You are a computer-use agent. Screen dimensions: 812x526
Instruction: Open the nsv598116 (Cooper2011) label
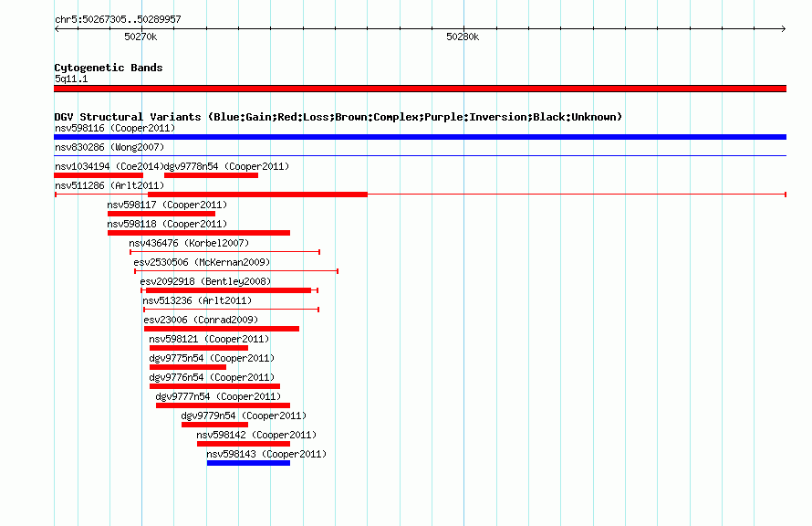pos(115,128)
